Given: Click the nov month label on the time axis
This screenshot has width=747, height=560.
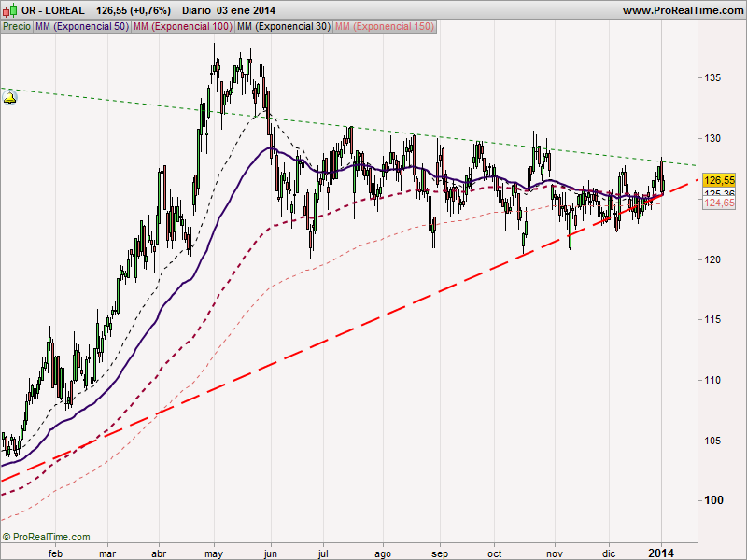Looking at the screenshot, I should (x=555, y=553).
